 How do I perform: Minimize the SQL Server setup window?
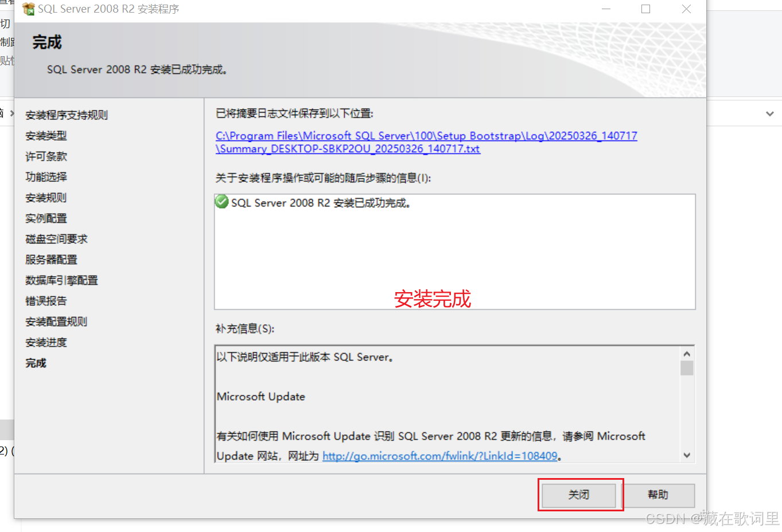[606, 9]
